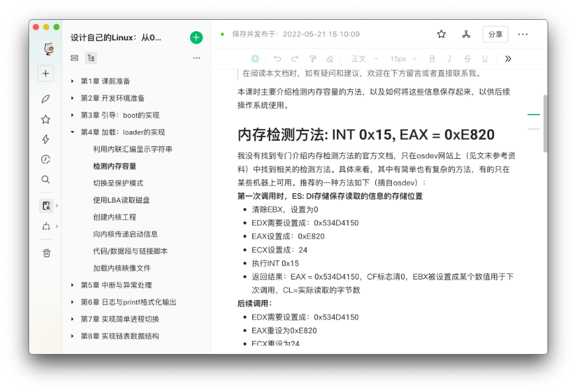
Task: Select 使用LBA读取磁盘 in the tree
Action: (121, 200)
